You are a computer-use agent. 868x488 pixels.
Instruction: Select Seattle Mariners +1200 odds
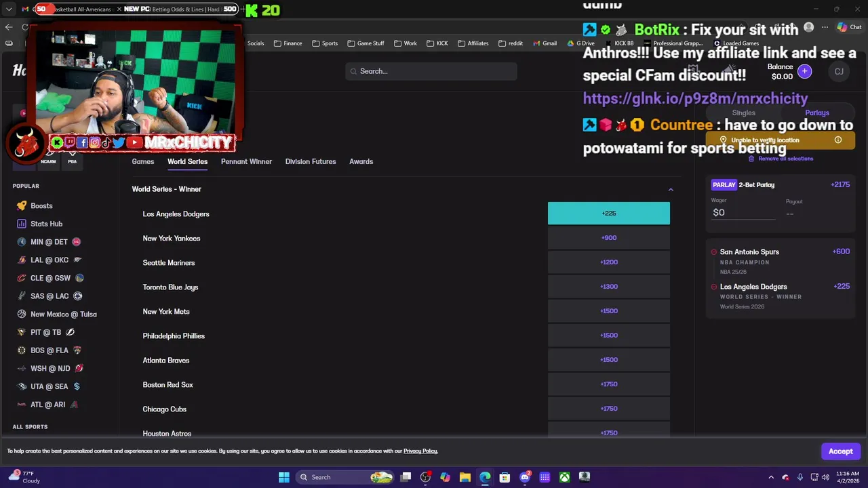609,262
